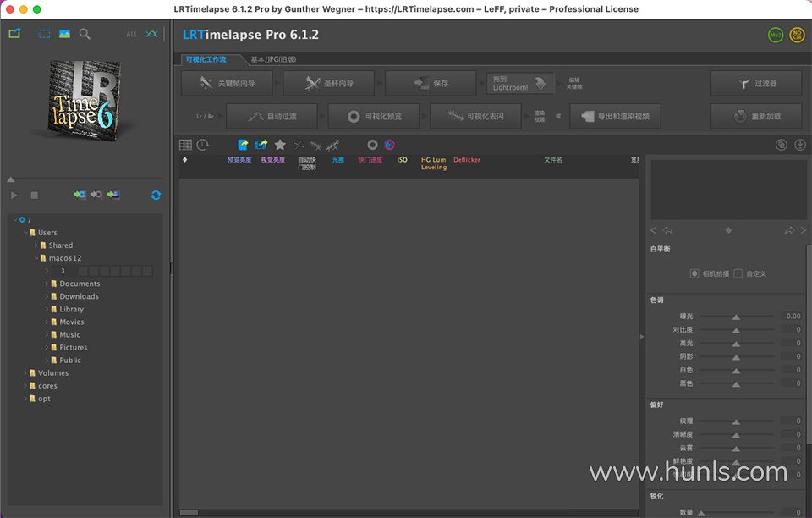Collapse the macos12 folder

coord(36,258)
